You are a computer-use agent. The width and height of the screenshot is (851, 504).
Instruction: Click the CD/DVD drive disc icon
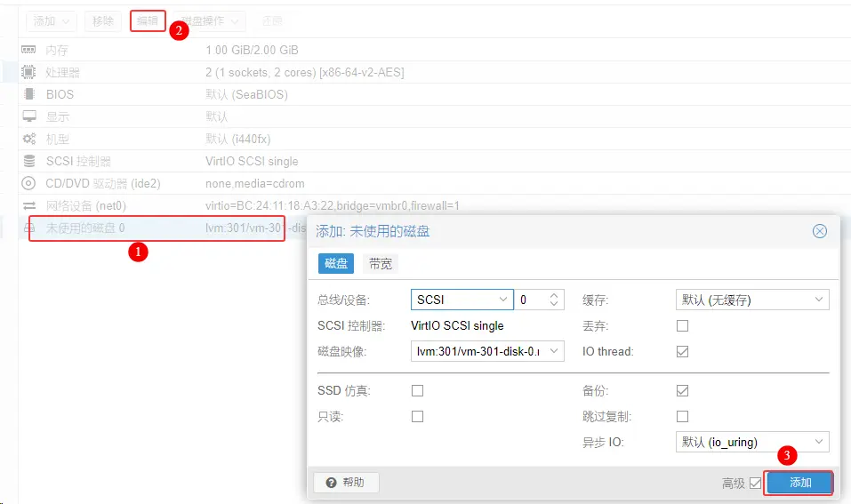[x=29, y=183]
